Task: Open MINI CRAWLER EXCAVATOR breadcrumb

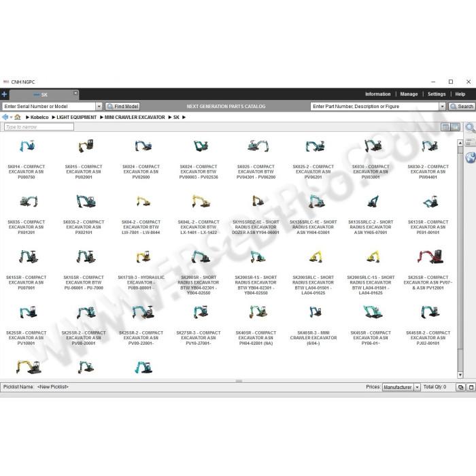Action: pyautogui.click(x=135, y=117)
